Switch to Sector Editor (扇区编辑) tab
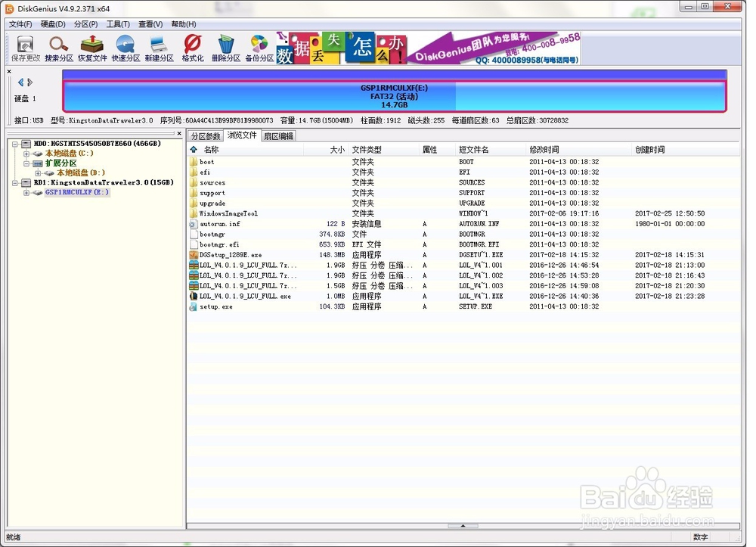756x547 pixels. 279,136
